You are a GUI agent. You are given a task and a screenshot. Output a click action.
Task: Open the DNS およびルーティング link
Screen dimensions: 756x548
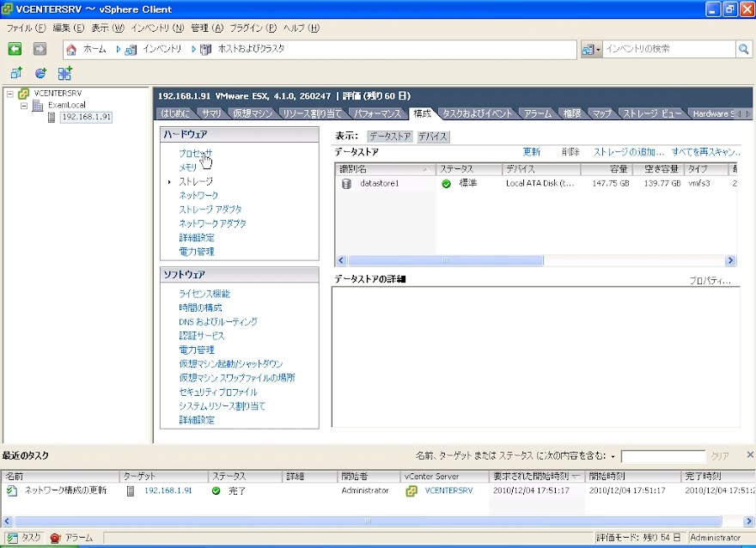click(x=218, y=321)
